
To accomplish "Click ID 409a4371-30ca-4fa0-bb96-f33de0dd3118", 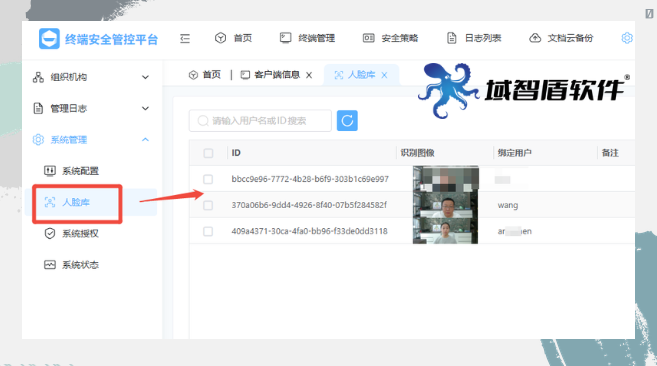I will (x=310, y=231).
